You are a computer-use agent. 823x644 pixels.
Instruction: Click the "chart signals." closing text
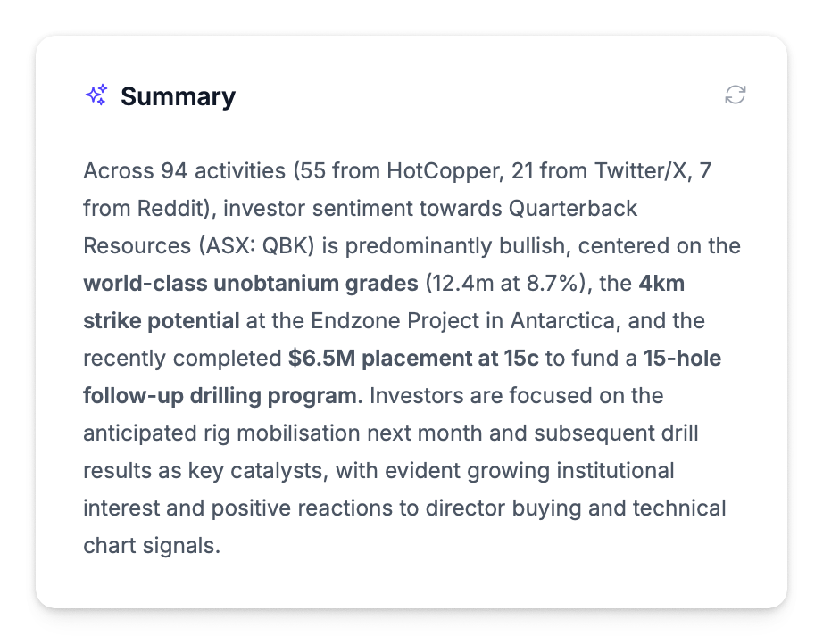point(152,545)
